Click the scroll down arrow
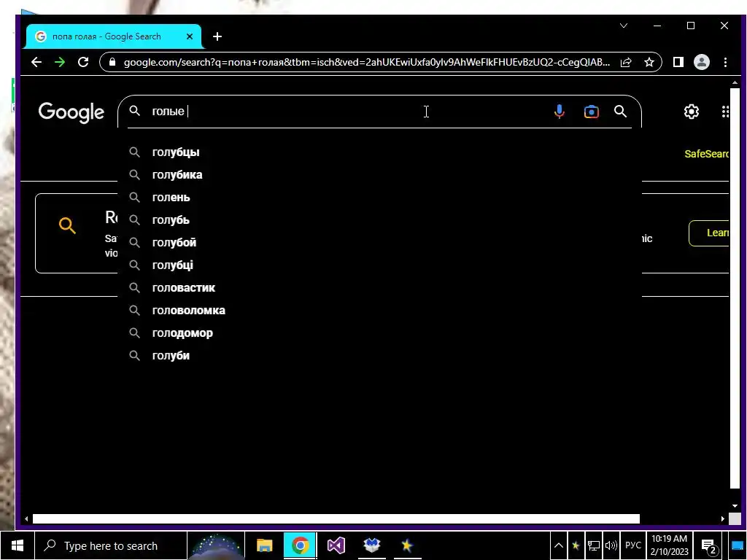The image size is (747, 560). point(735,506)
